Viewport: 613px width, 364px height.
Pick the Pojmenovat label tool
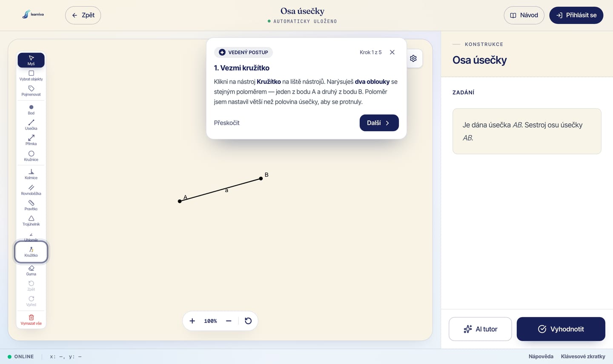[x=31, y=91]
